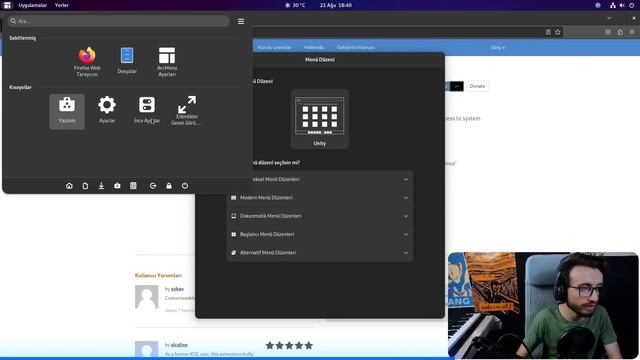Open the downloads arrow icon in ArcMenu footer
Image resolution: width=640 pixels, height=360 pixels.
101,186
